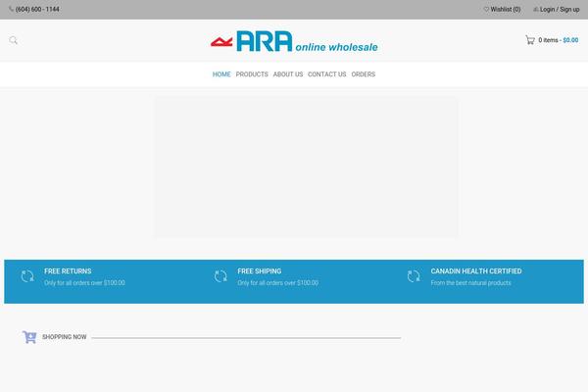
Task: Navigate to CONTACT US
Action: pos(326,74)
